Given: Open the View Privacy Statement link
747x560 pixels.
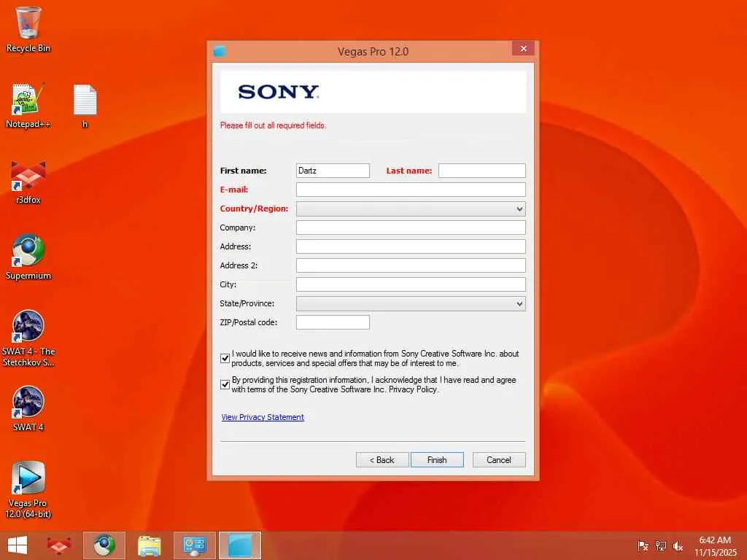Looking at the screenshot, I should [263, 417].
